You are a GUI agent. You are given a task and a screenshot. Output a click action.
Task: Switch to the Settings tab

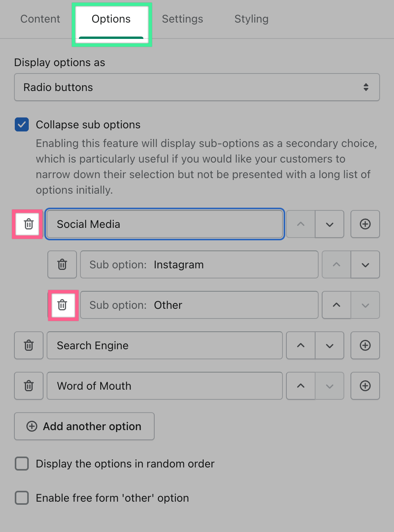182,19
